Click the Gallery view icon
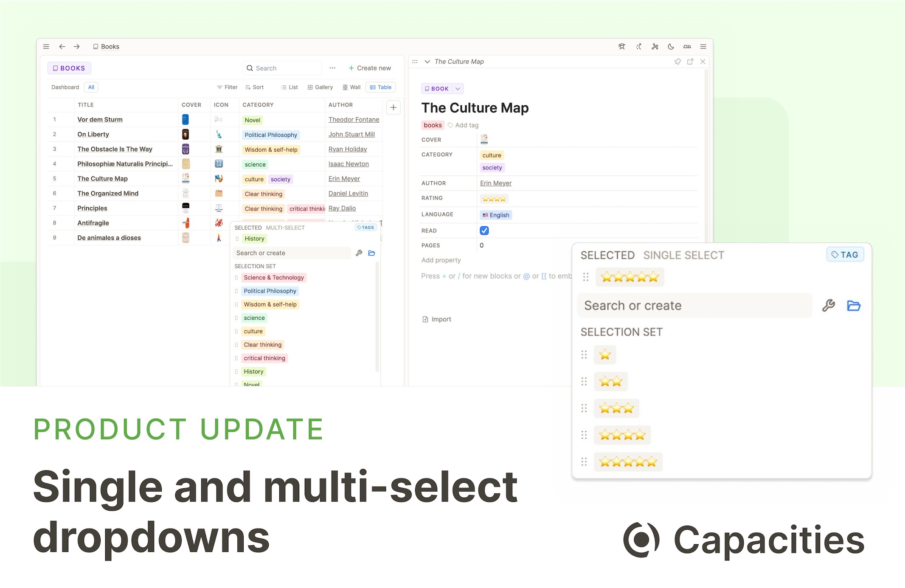The image size is (905, 588). click(x=320, y=87)
